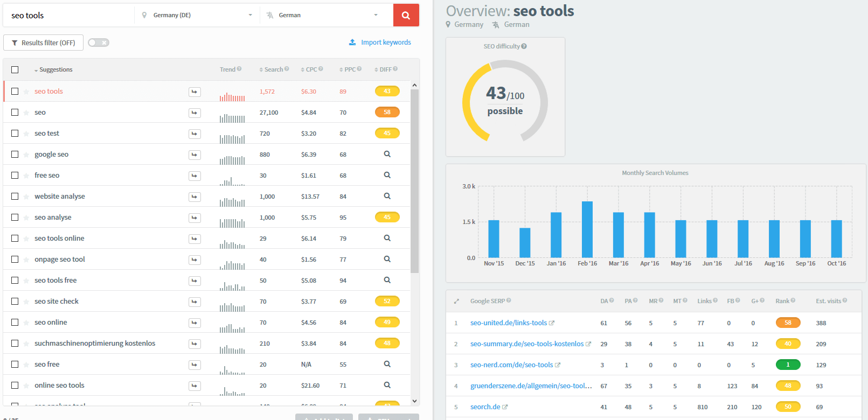This screenshot has width=868, height=420.
Task: Expand the Google SERP table icon
Action: [456, 301]
